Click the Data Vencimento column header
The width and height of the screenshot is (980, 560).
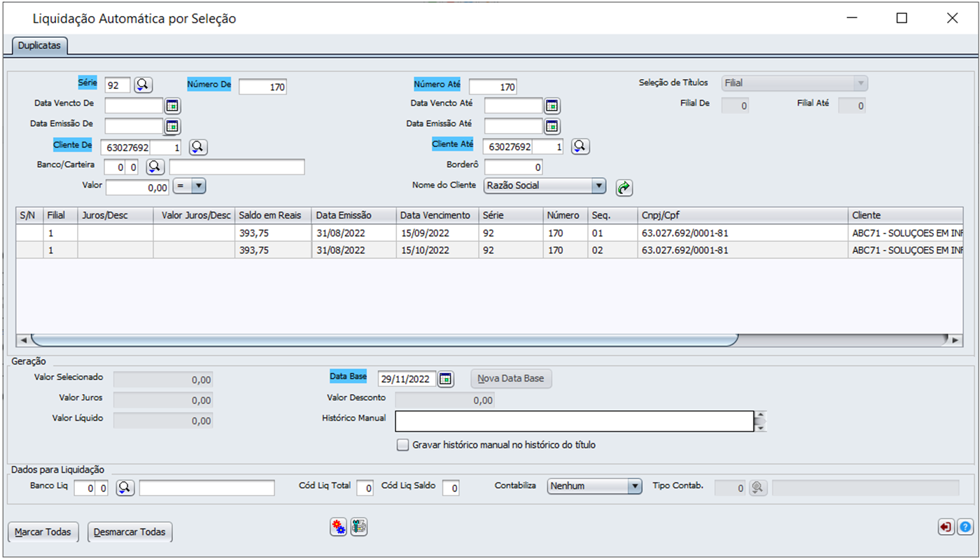coord(437,215)
